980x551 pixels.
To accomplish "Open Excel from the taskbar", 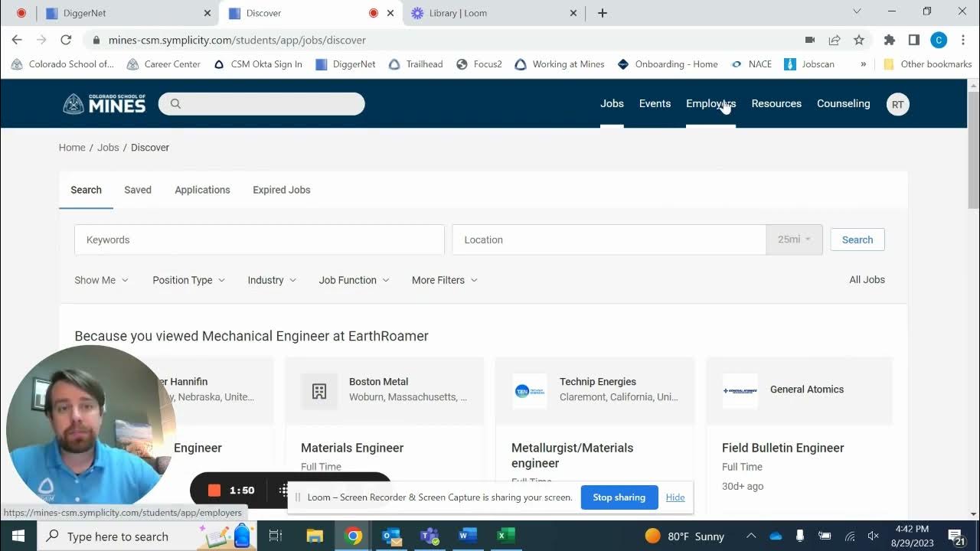I will click(x=505, y=536).
